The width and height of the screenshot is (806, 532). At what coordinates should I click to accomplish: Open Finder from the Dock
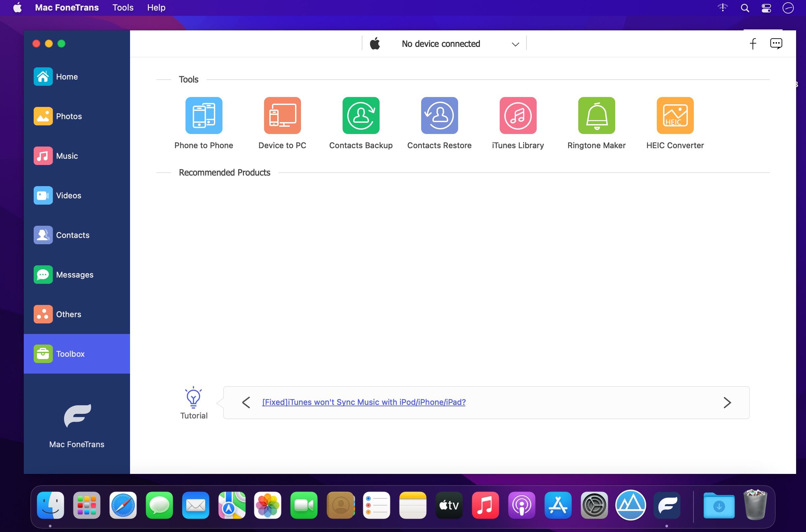(50, 505)
